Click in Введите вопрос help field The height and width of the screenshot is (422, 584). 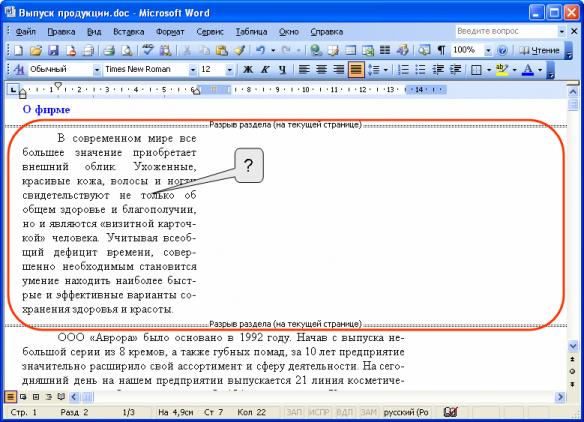[506, 31]
